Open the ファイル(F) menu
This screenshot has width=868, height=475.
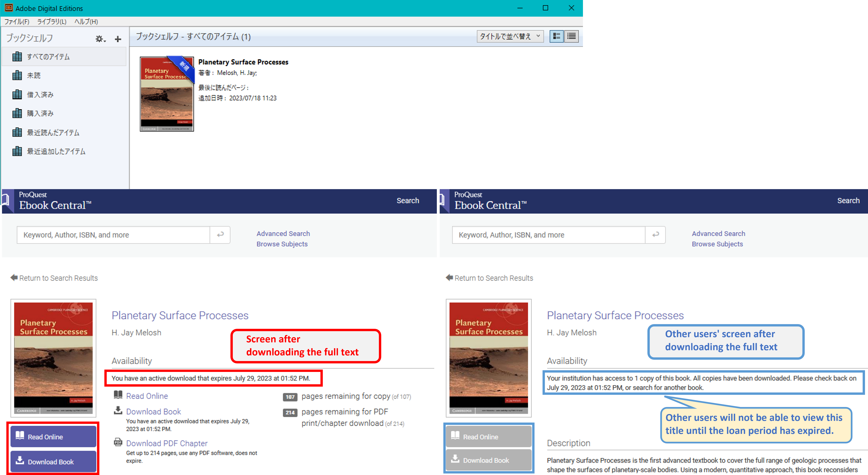[17, 22]
